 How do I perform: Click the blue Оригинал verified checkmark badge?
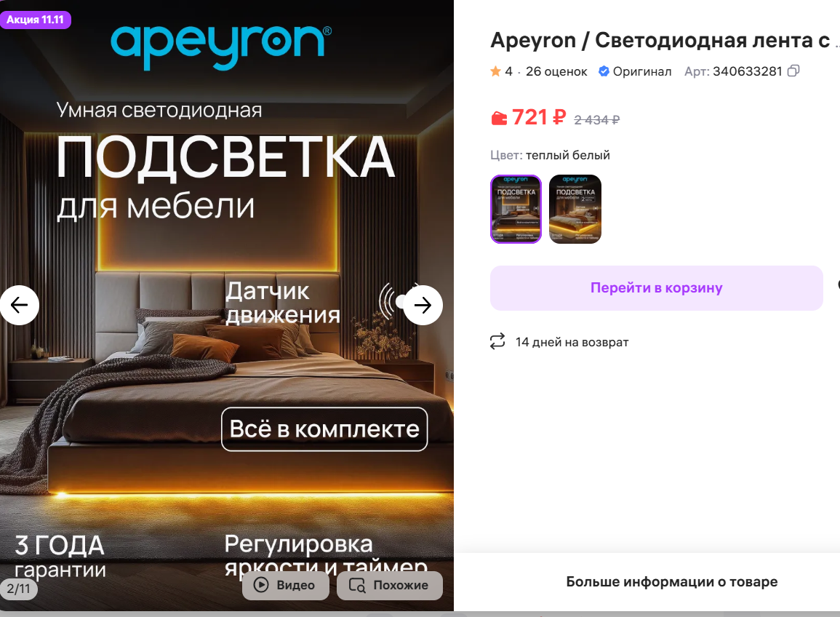coord(604,71)
